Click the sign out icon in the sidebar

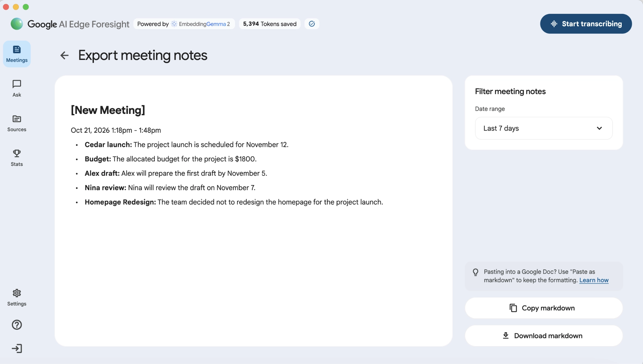tap(17, 349)
